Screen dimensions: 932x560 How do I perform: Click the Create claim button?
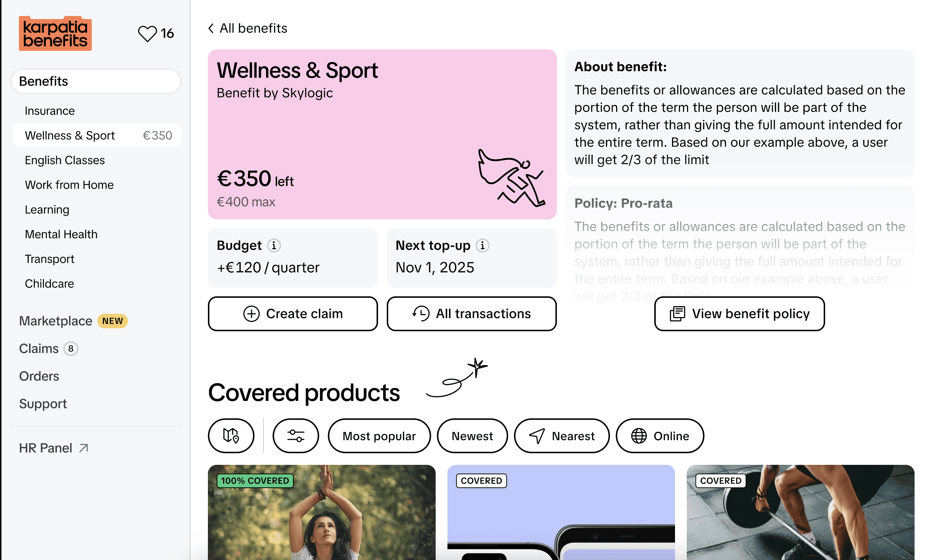click(293, 313)
